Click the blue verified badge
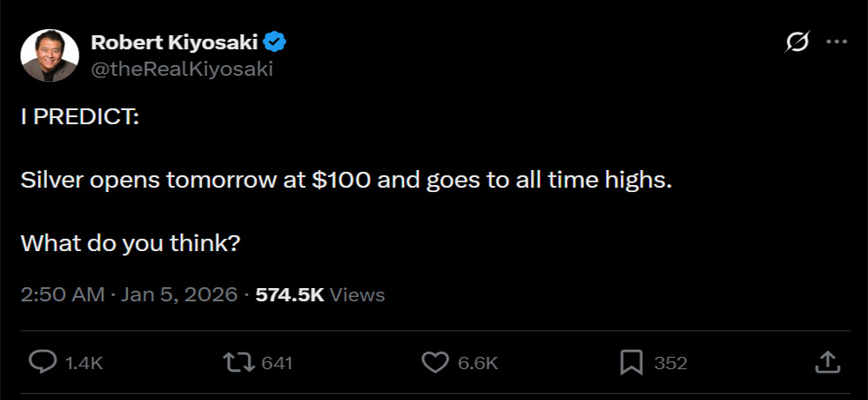 (275, 41)
